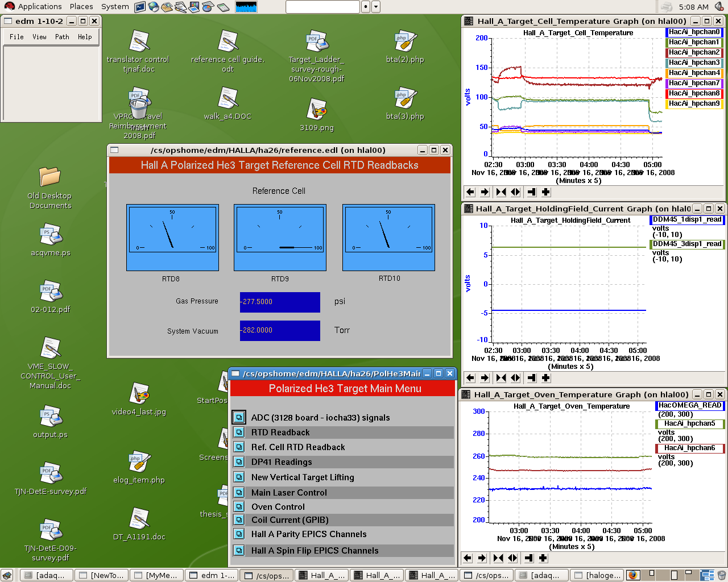Expand time axis in Oven Temperature graph

click(512, 558)
